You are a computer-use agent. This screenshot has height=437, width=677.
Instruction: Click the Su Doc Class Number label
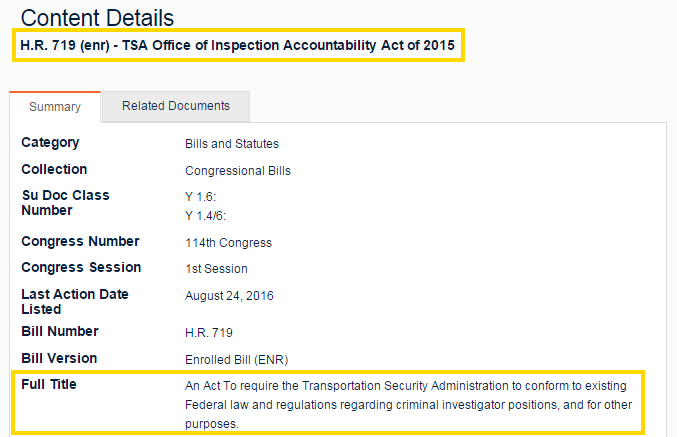tap(65, 202)
